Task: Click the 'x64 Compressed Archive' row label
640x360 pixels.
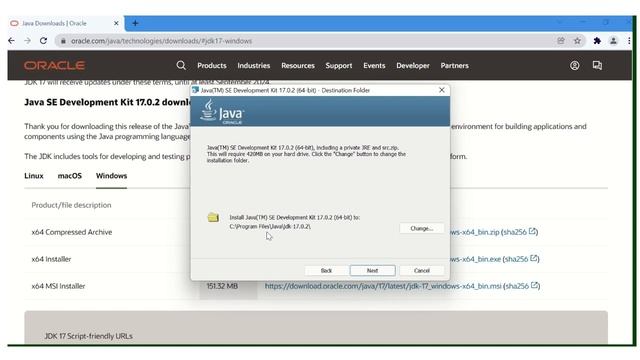Action: pos(71,232)
